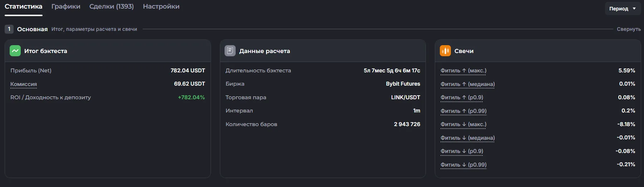Image resolution: width=644 pixels, height=187 pixels.
Task: Click the Комиссия underlined label
Action: 24,84
